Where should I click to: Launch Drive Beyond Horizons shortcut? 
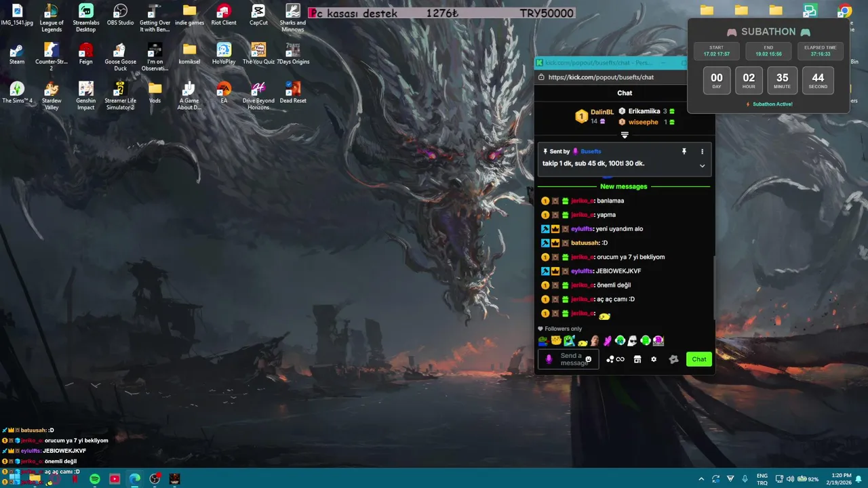(258, 96)
